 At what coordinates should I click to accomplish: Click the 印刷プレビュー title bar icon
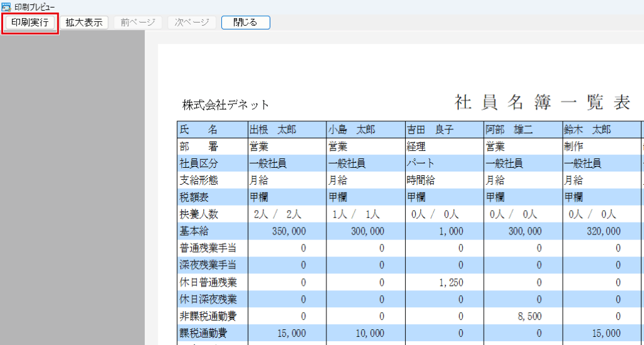pyautogui.click(x=6, y=6)
